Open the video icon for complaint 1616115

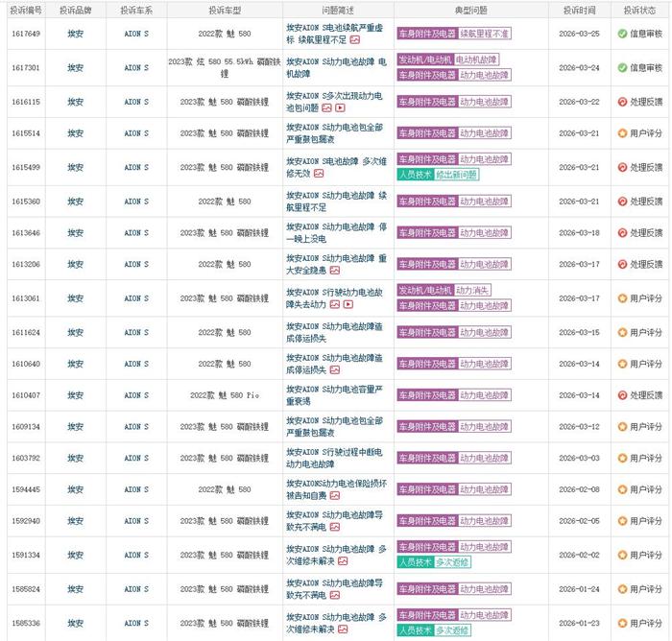click(340, 108)
